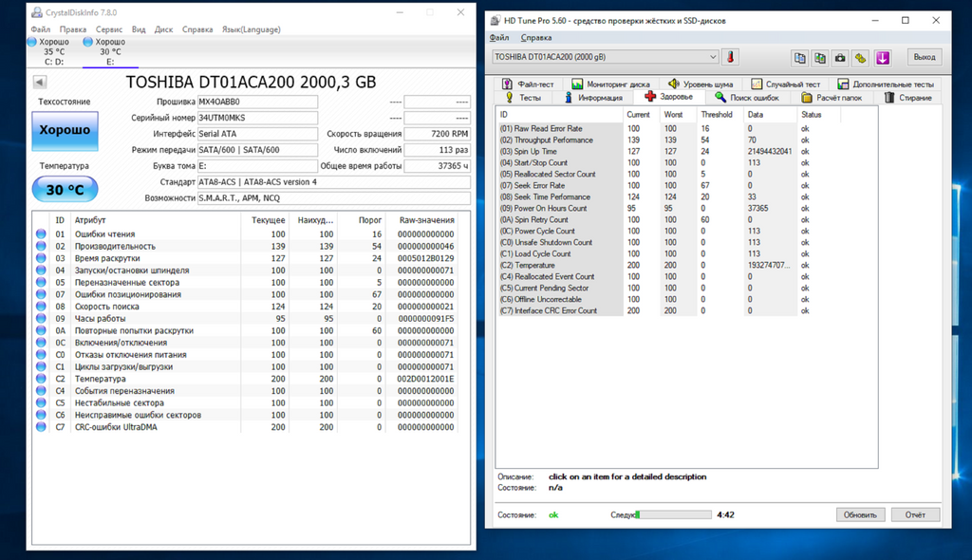Open the drive selection dropdown in HD Tune
The height and width of the screenshot is (560, 972).
coord(605,56)
